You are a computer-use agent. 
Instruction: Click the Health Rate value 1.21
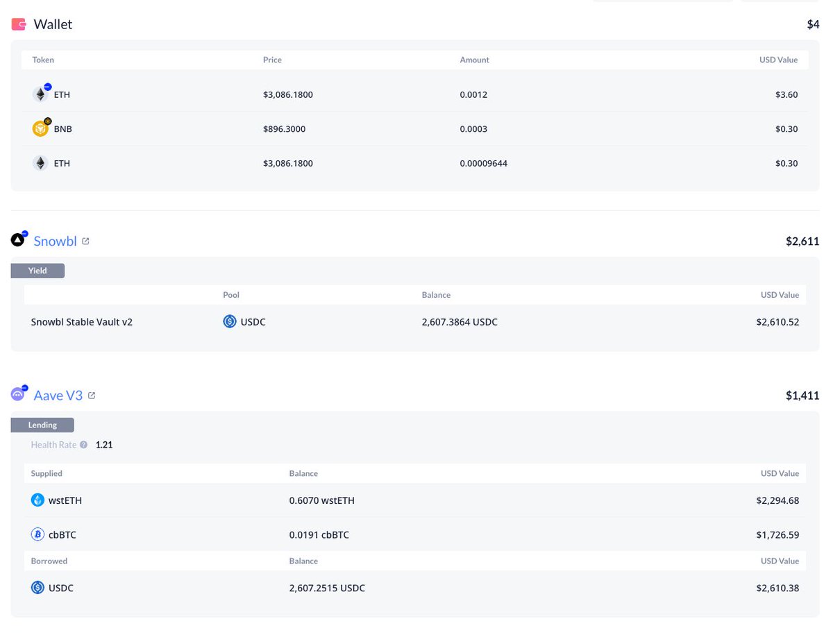(104, 445)
